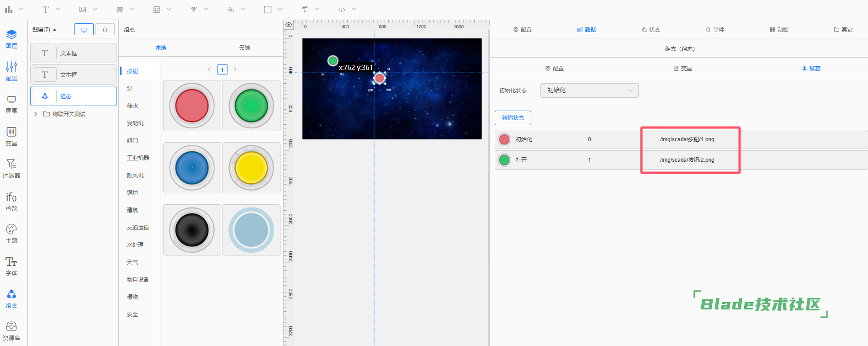The width and height of the screenshot is (868, 346).
Task: Switch to the monitor view toggle in layers
Action: pyautogui.click(x=84, y=30)
